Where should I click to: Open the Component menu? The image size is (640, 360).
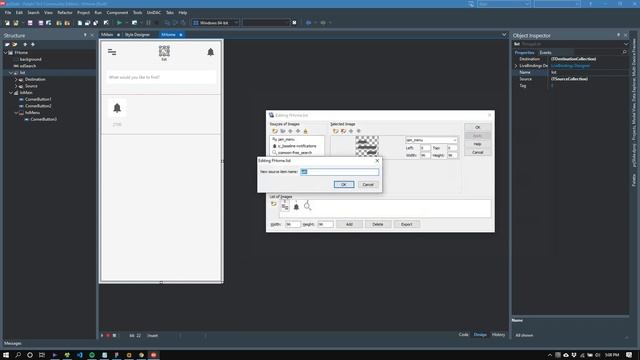[117, 13]
